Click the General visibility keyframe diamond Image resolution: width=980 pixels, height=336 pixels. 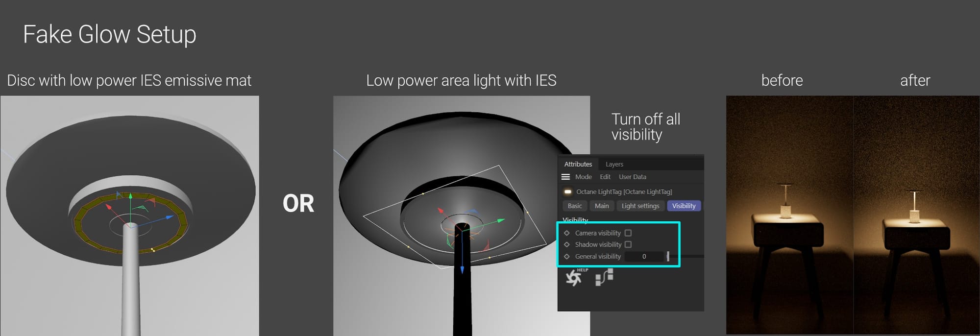567,256
